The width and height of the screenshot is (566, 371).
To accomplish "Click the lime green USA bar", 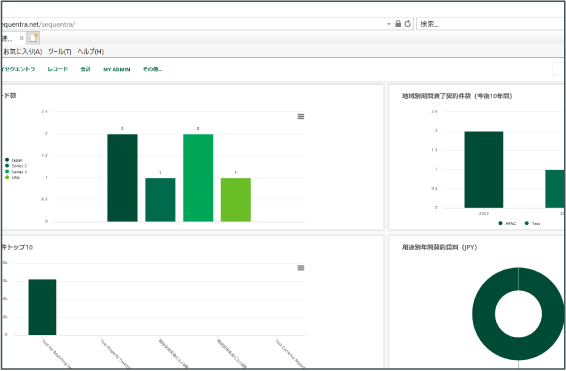I will 236,200.
